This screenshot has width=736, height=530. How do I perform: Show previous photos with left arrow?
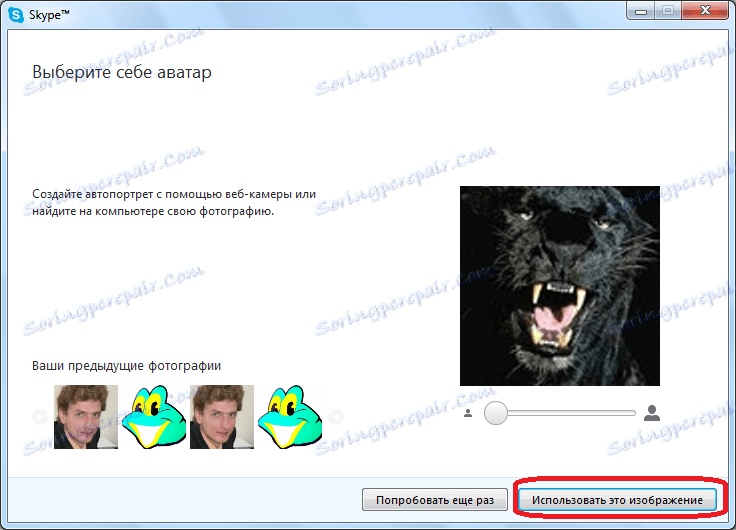tap(40, 417)
